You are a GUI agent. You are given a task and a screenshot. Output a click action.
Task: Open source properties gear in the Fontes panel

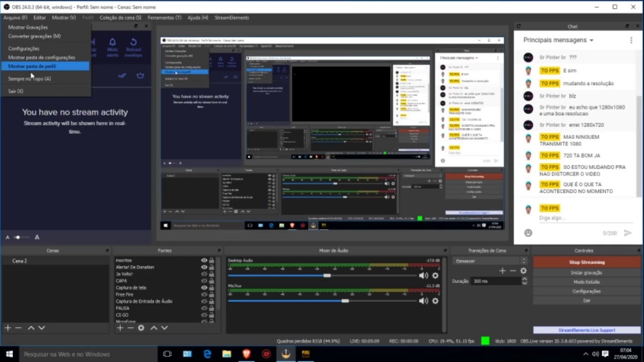(x=141, y=328)
